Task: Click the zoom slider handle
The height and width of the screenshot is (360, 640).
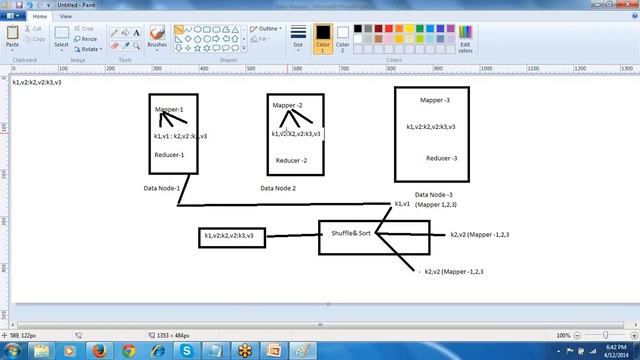Action: pos(605,335)
